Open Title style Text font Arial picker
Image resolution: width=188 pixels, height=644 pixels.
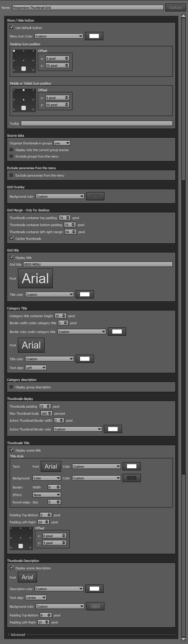click(x=51, y=466)
